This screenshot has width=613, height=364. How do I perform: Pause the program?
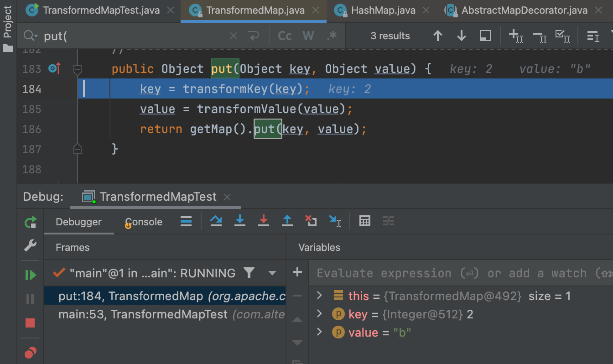pos(30,299)
